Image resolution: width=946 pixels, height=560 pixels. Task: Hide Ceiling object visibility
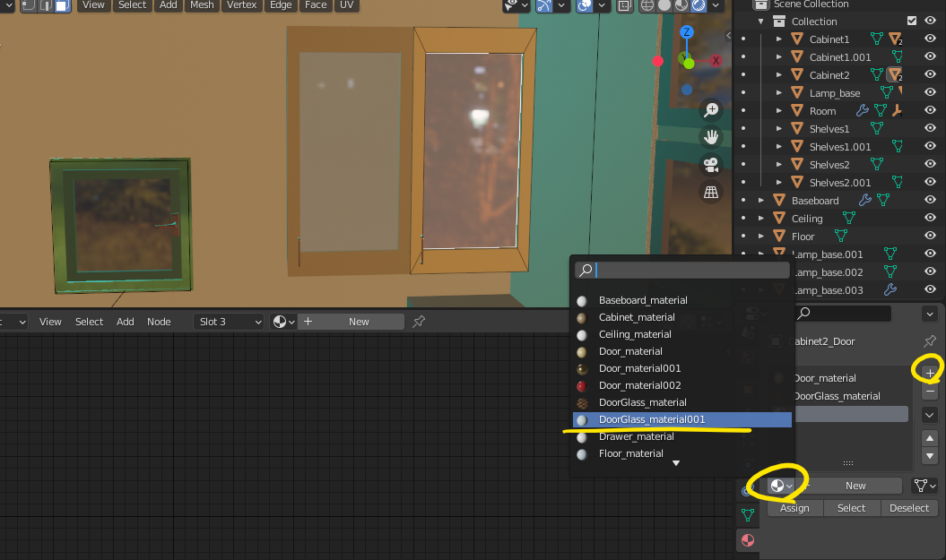pyautogui.click(x=931, y=218)
